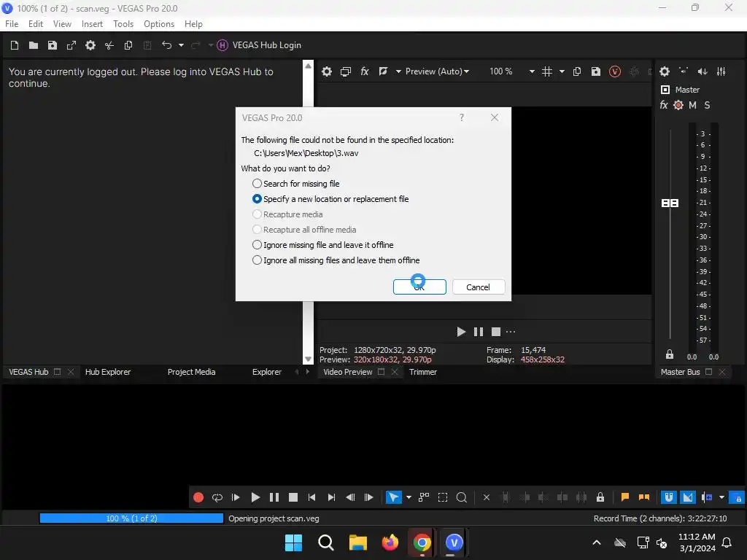This screenshot has width=747, height=560.
Task: Select Ignore missing file and leave it offline
Action: point(322,245)
